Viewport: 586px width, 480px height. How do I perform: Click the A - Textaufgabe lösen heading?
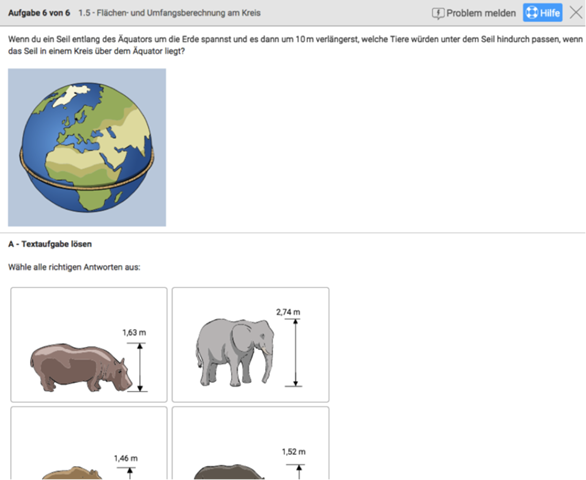pyautogui.click(x=50, y=244)
